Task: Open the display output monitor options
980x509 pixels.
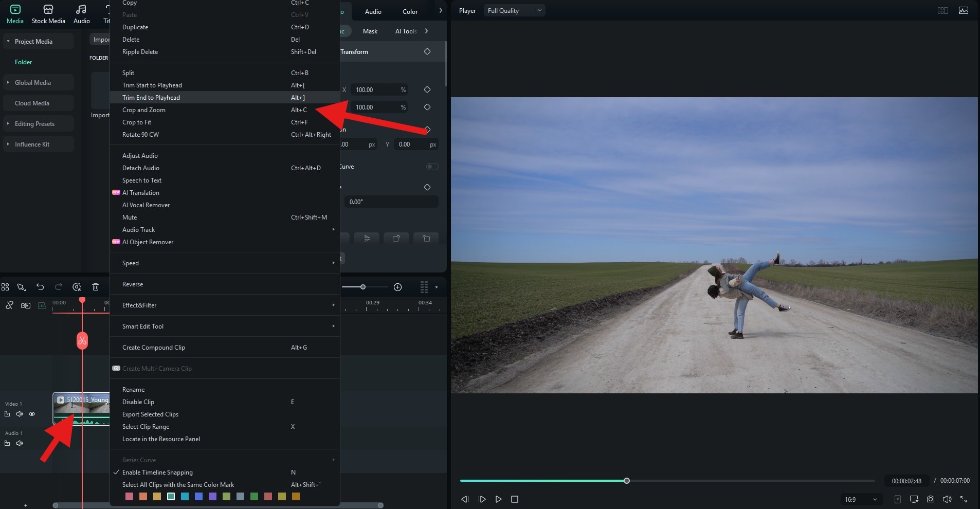Action: 914,499
